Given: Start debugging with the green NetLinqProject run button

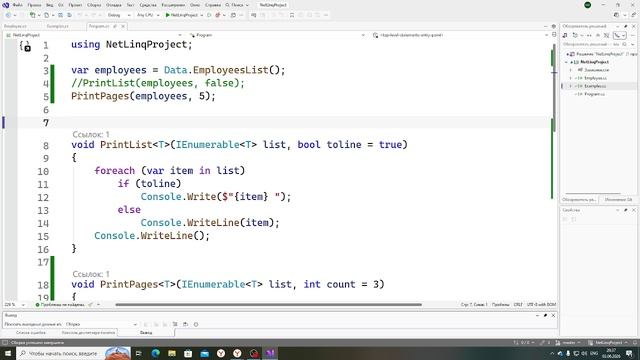Looking at the screenshot, I should point(182,15).
